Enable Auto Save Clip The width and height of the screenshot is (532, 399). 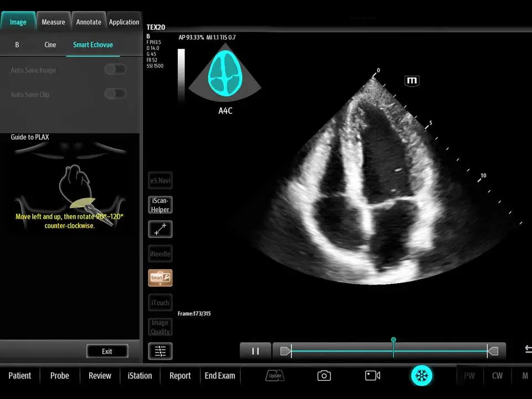point(115,94)
